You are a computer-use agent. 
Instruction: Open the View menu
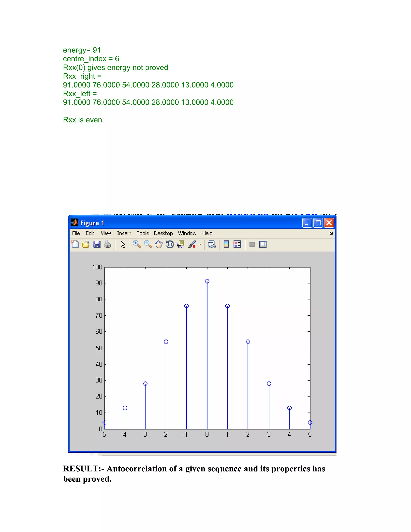106,233
